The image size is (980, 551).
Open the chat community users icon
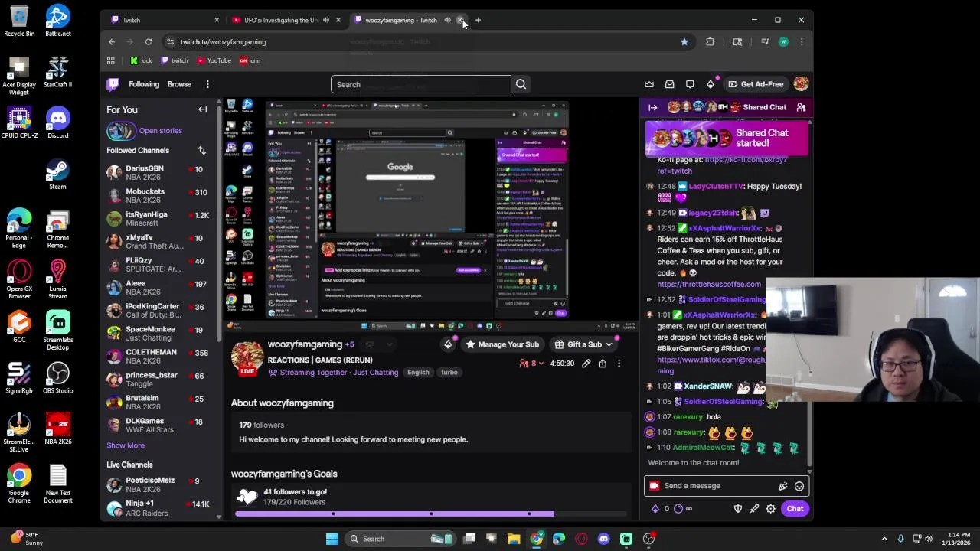pyautogui.click(x=801, y=107)
